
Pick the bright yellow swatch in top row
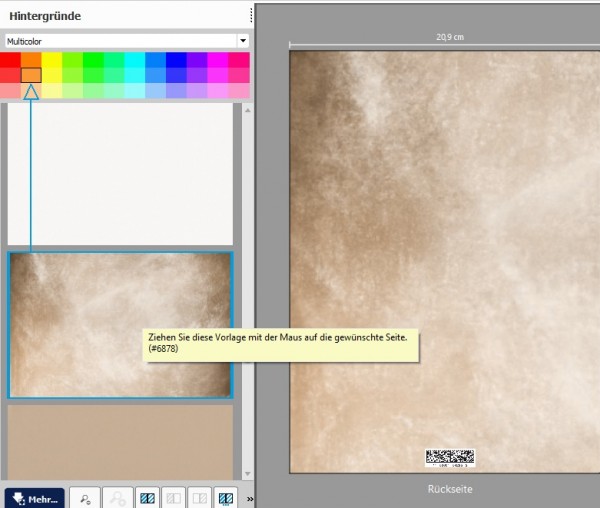(52, 60)
